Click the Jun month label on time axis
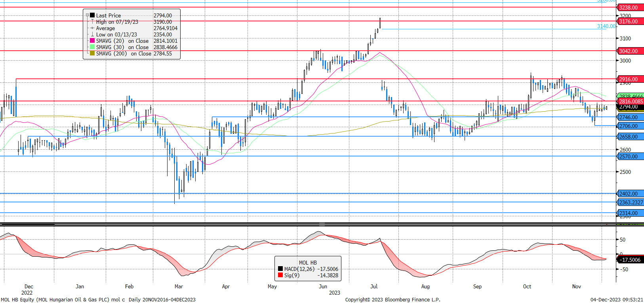 pyautogui.click(x=323, y=286)
